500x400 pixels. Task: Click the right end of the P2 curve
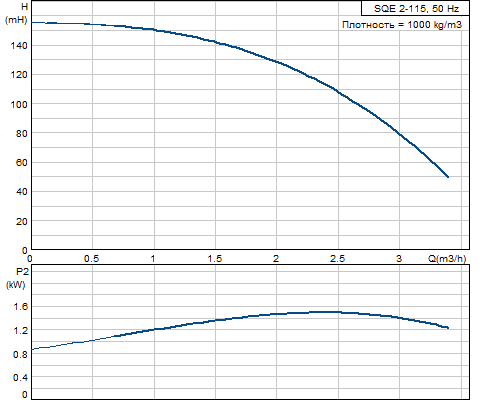pos(448,328)
